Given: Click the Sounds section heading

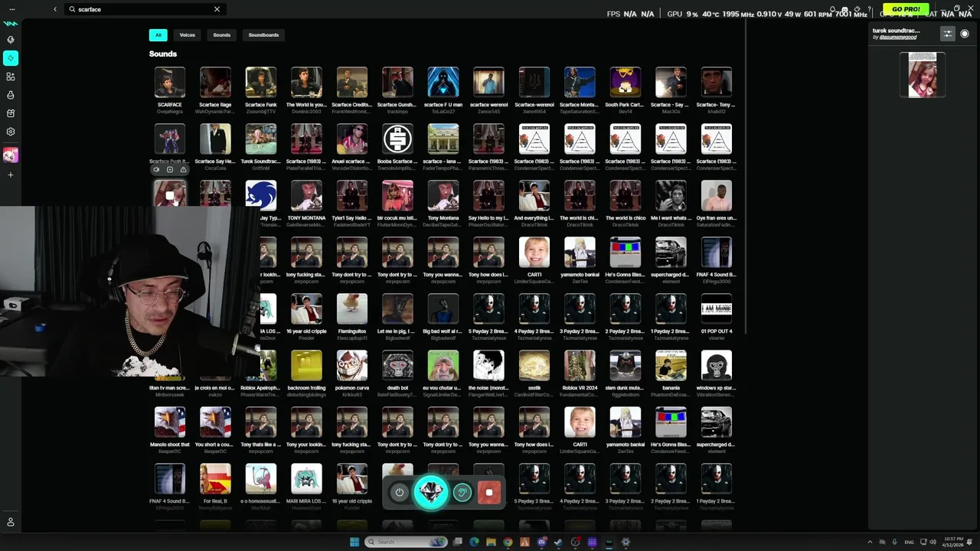Looking at the screenshot, I should pos(163,54).
